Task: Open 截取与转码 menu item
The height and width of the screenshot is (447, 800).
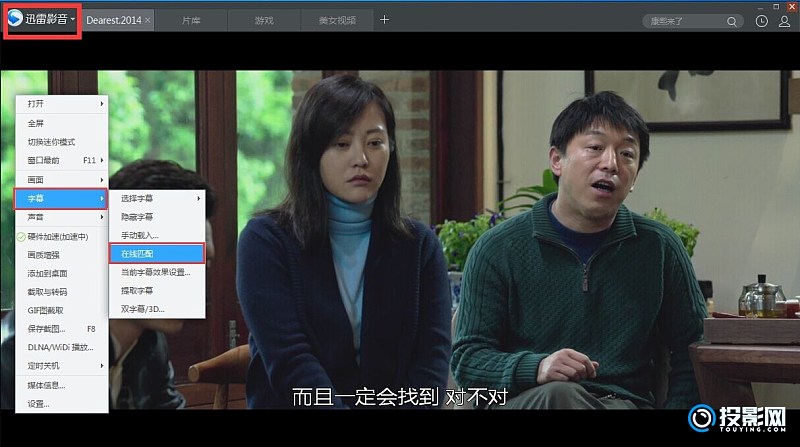Action: pyautogui.click(x=62, y=292)
